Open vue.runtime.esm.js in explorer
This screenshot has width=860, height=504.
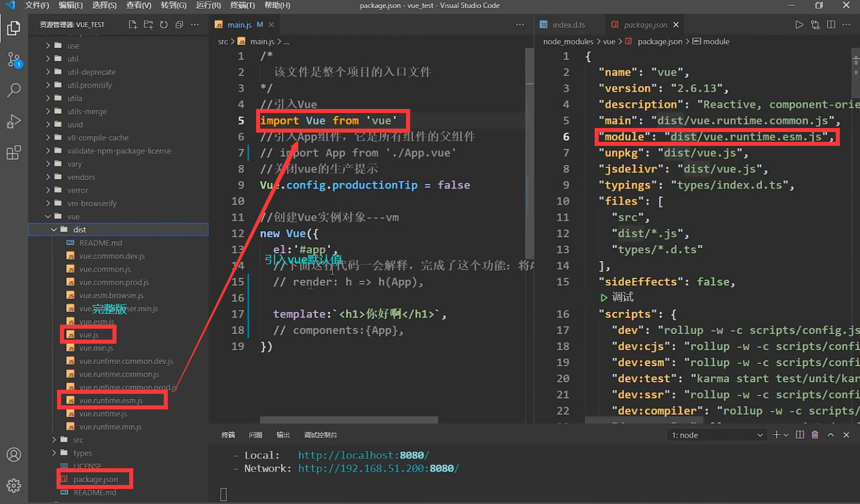click(x=111, y=400)
